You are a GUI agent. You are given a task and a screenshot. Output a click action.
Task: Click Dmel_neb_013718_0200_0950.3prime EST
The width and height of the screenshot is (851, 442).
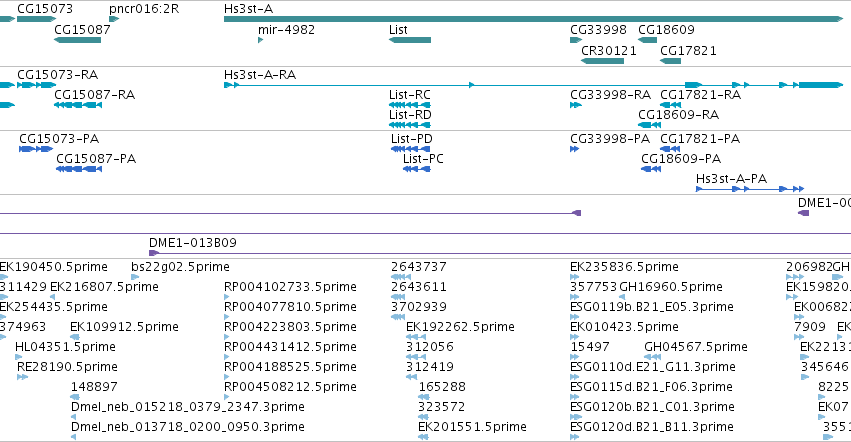point(73,437)
